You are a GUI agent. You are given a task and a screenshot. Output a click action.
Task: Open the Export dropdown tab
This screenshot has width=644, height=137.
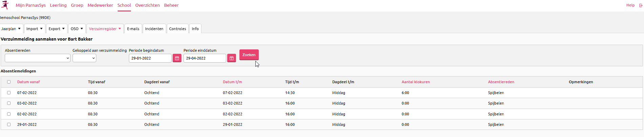(x=56, y=29)
